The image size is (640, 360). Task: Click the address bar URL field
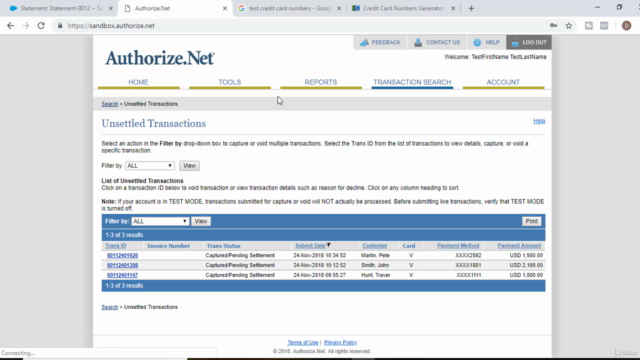(x=302, y=26)
